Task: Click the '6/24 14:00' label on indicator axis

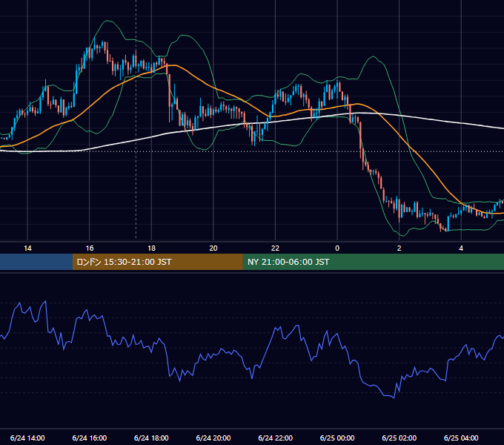Action: point(27,438)
